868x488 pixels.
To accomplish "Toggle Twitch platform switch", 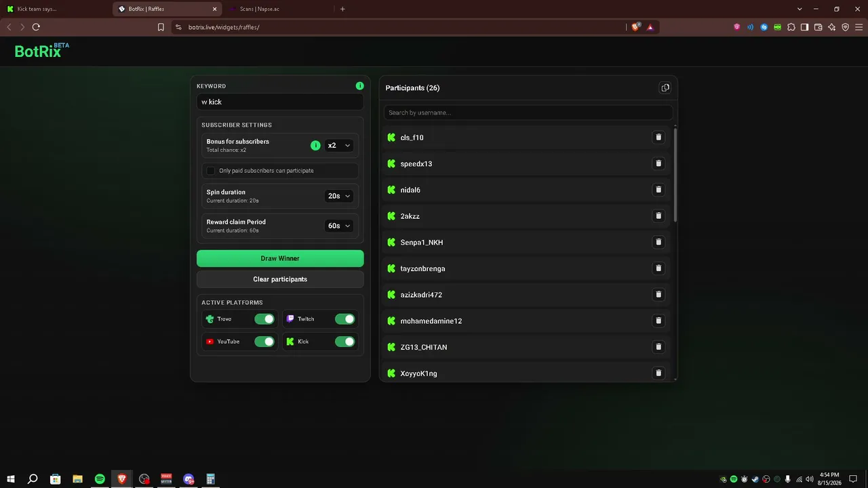I will tap(345, 319).
